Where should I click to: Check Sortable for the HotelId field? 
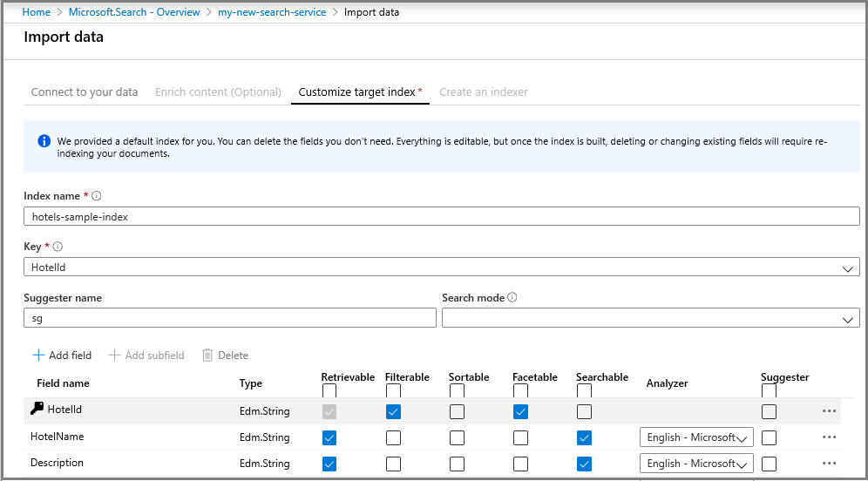(457, 411)
